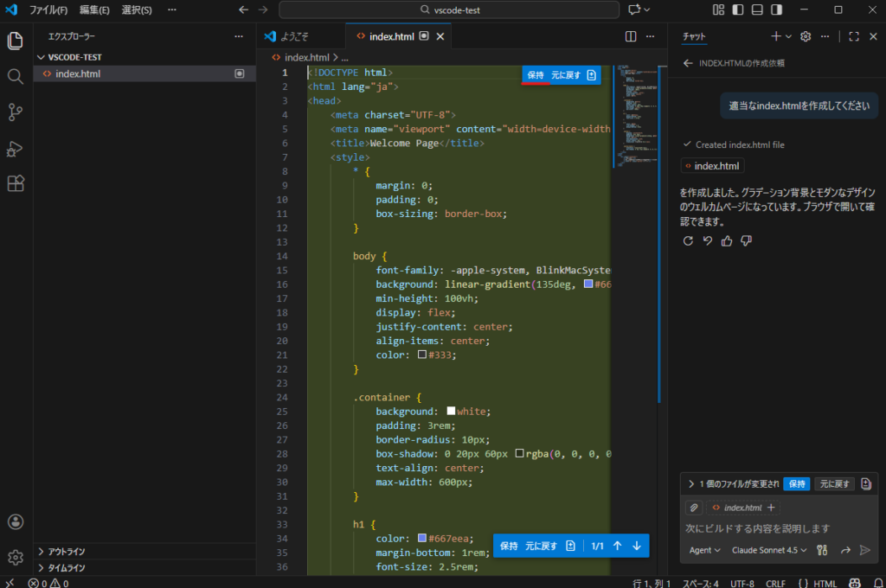Open chat tools configuration icon
The height and width of the screenshot is (588, 886).
pos(822,550)
